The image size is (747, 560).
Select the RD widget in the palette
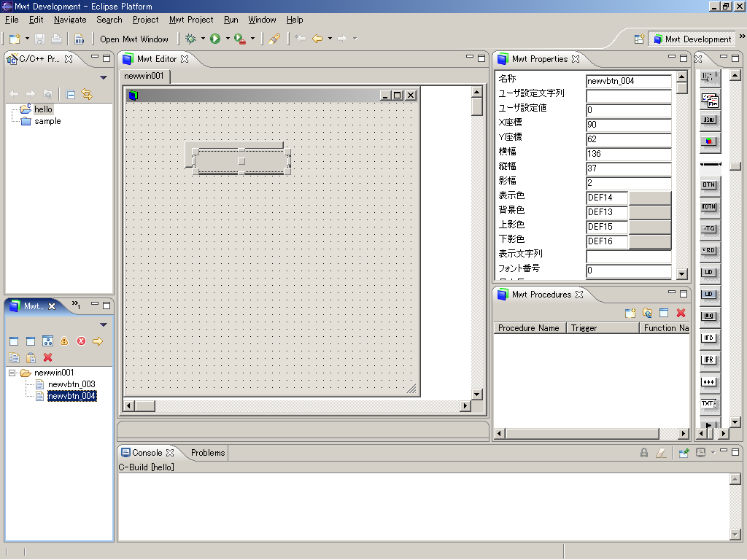pos(709,251)
